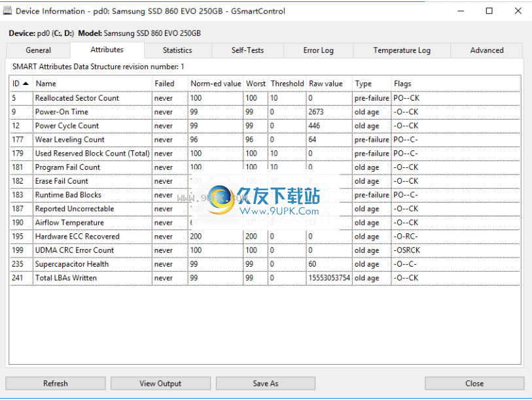Sort by the ID column header

pos(21,84)
